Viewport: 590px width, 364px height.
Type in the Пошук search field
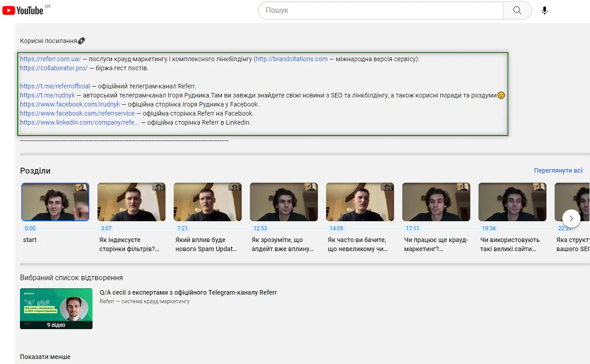tap(381, 10)
